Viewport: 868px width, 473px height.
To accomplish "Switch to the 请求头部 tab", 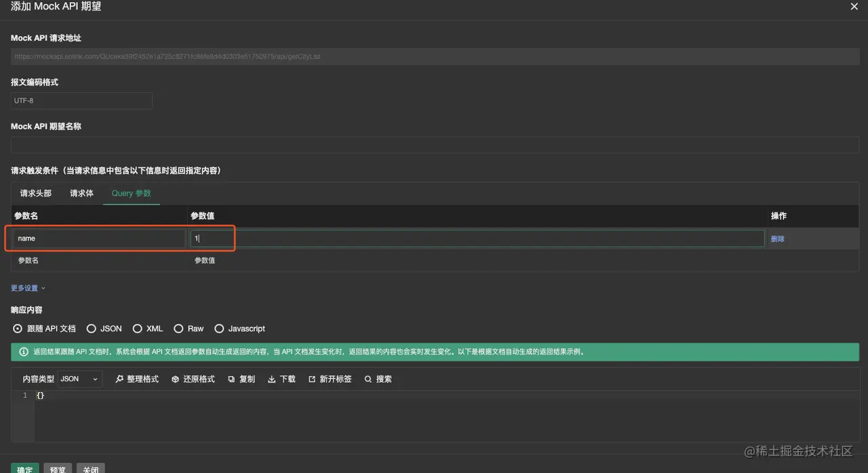I will 36,193.
